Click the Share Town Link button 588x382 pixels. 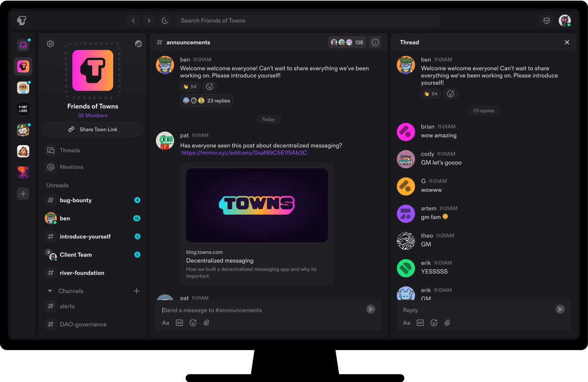[92, 129]
